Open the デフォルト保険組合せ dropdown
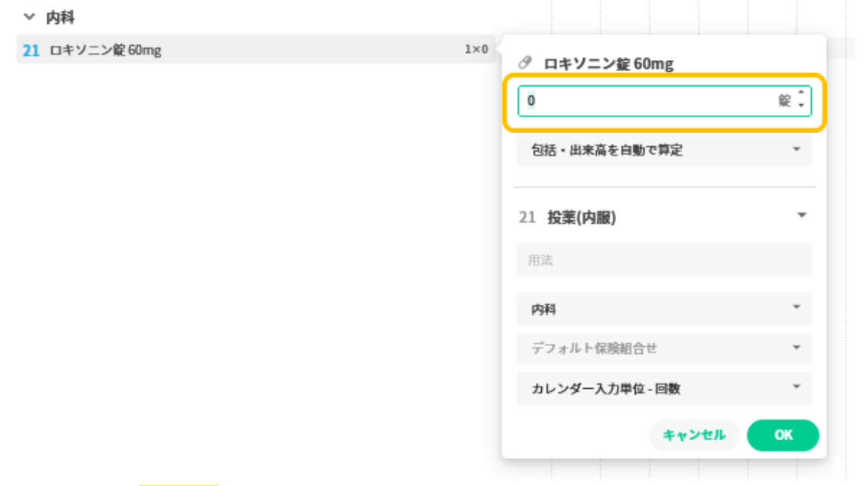Viewport: 868px width, 486px height. (x=663, y=348)
